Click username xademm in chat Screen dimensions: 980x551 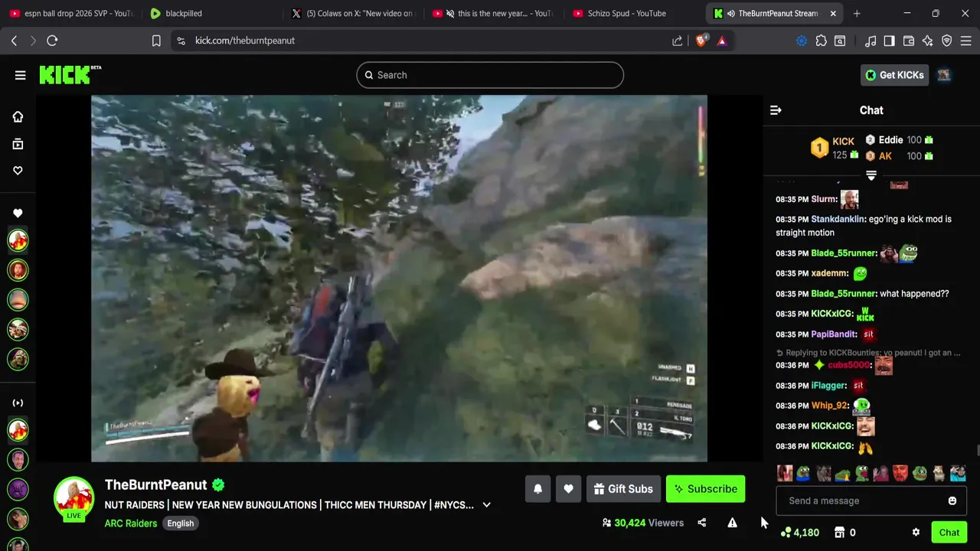coord(829,273)
